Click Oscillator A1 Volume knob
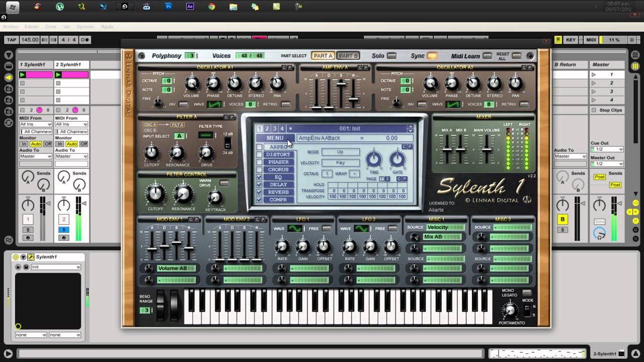This screenshot has height=362, width=644. (x=191, y=83)
